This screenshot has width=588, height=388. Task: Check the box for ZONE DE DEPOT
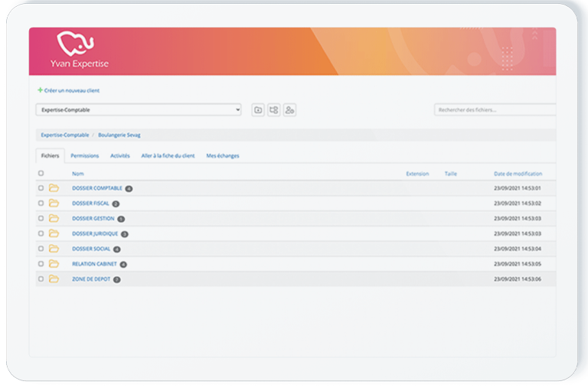click(x=41, y=279)
